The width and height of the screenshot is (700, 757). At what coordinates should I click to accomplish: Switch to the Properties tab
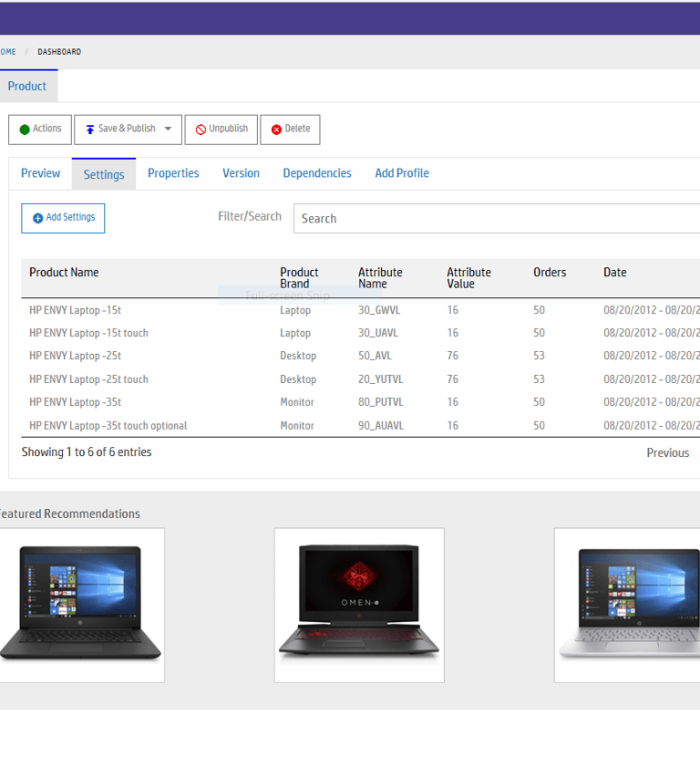click(173, 173)
